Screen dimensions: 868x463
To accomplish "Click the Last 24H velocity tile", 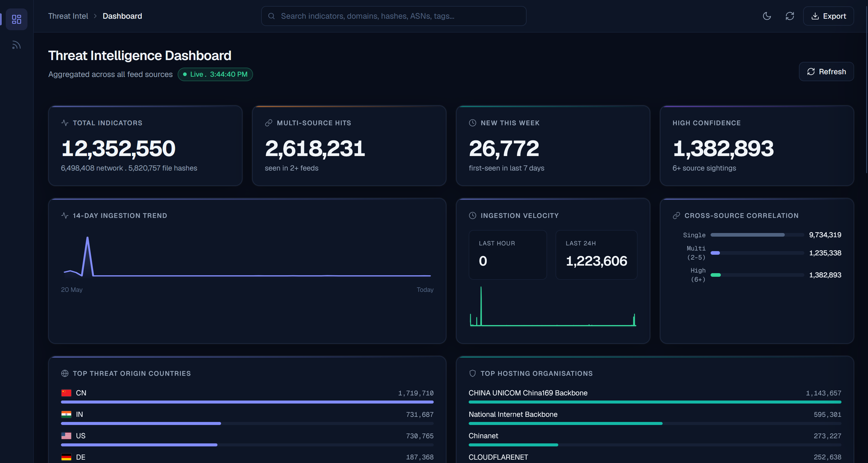I will (x=597, y=255).
